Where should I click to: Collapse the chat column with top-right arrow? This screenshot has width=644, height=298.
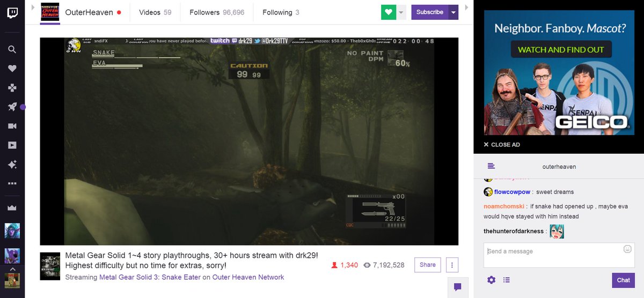[x=466, y=8]
